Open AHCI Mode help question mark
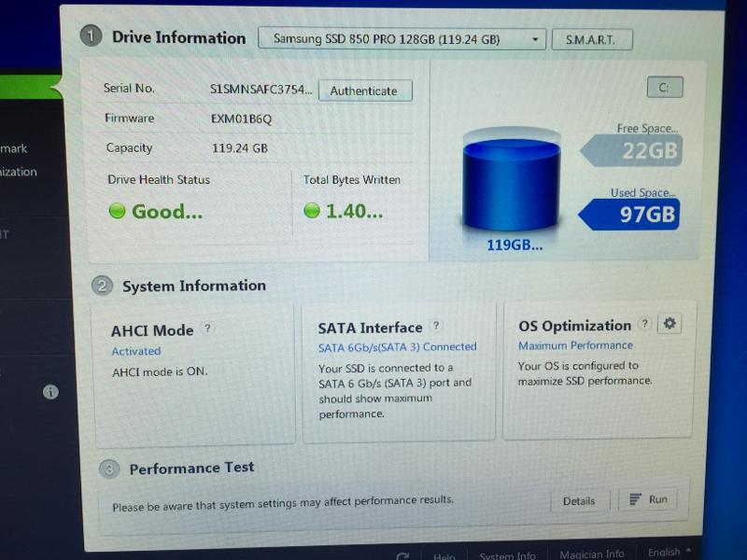This screenshot has width=747, height=560. [x=207, y=329]
